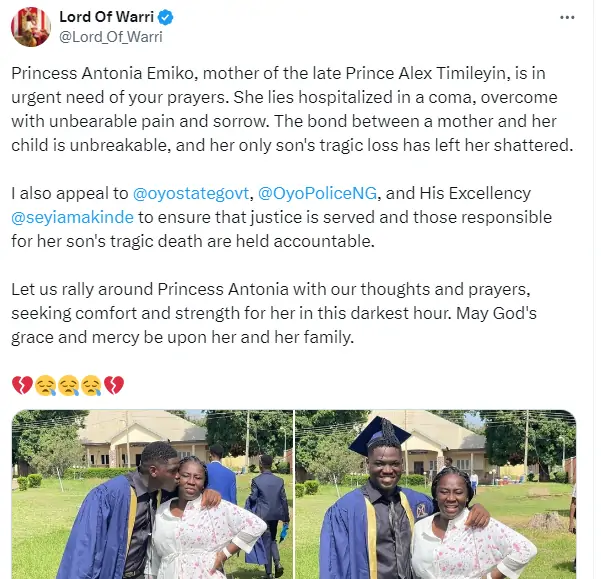Click the third crying face emoji
This screenshot has height=579, width=601.
(x=91, y=385)
